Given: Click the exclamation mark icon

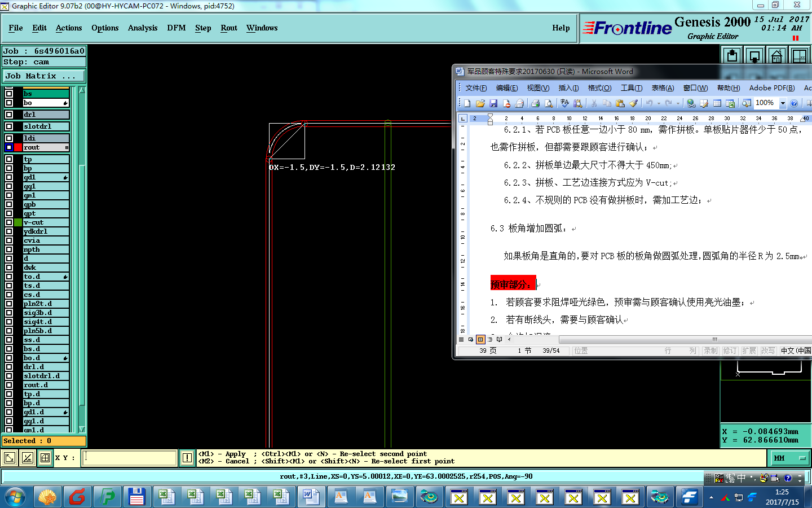Looking at the screenshot, I should [x=187, y=458].
